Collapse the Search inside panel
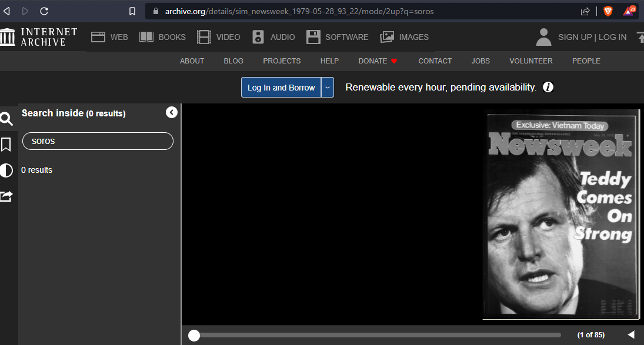The height and width of the screenshot is (345, 644). coord(172,112)
